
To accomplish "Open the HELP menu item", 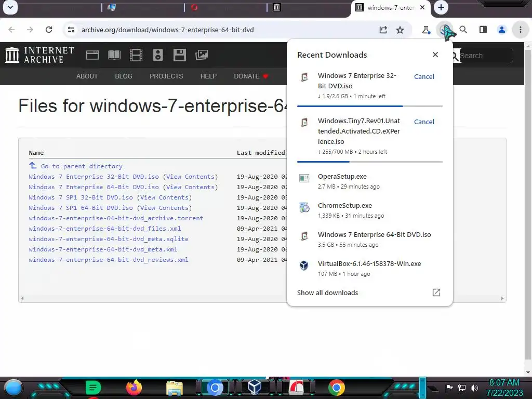I will click(208, 76).
